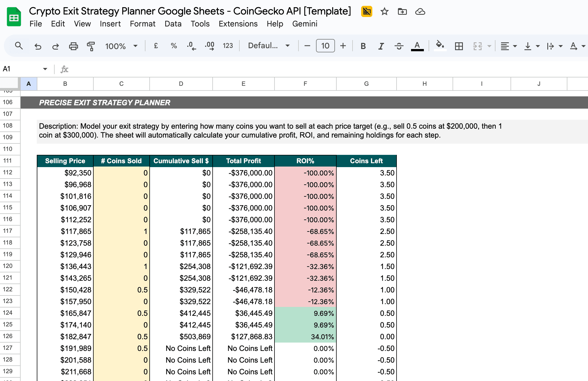Click the Move to folder button

[x=402, y=12]
